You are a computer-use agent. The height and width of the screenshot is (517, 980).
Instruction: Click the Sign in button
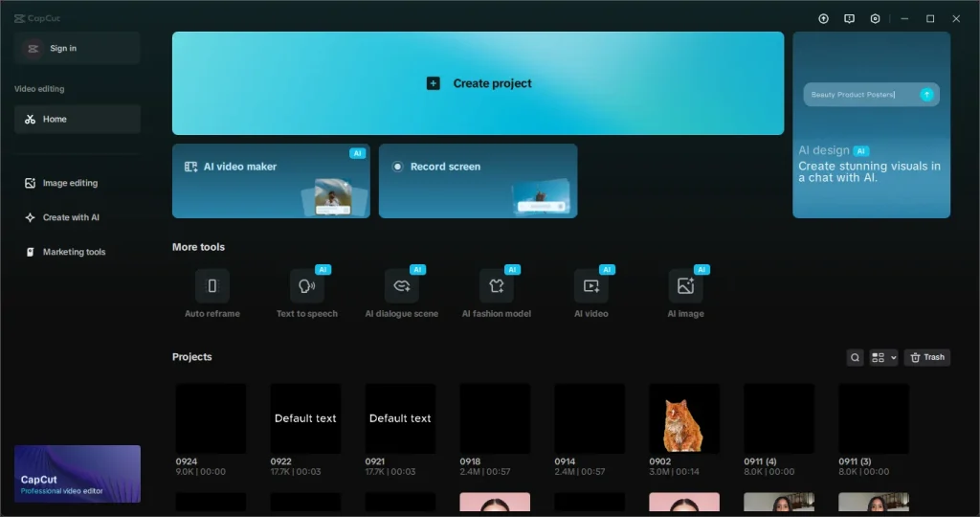click(77, 48)
